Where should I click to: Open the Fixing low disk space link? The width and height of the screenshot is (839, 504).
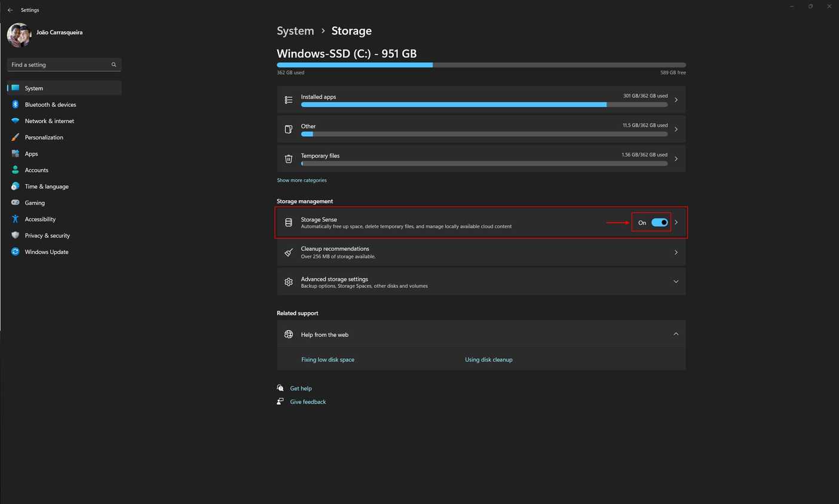[327, 359]
